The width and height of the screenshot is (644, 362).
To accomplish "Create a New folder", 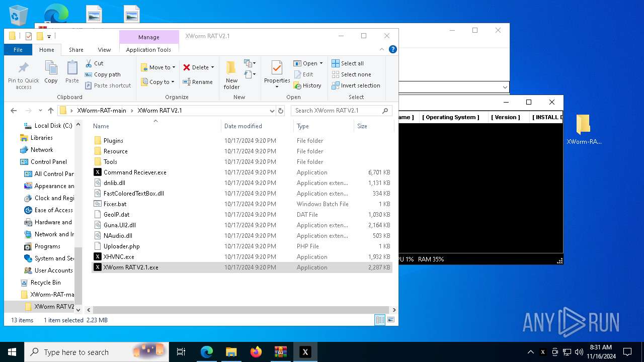I will (x=231, y=75).
